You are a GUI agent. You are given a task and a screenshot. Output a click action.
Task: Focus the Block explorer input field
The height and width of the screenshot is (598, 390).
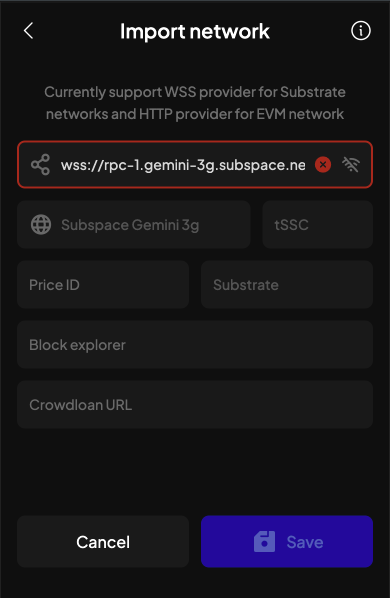(195, 344)
